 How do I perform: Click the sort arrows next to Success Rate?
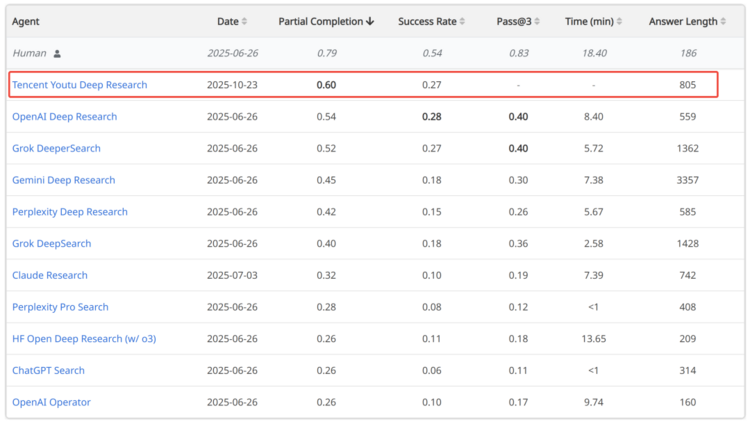(x=463, y=22)
